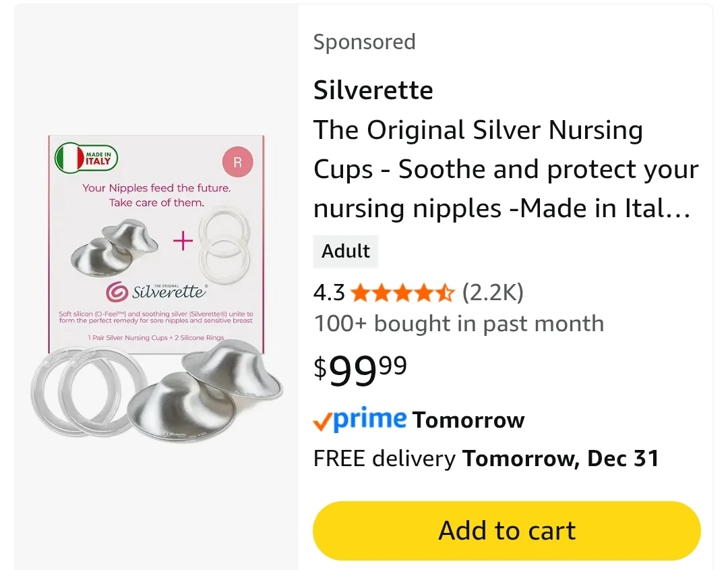The width and height of the screenshot is (728, 570).
Task: Click the tagline text on product box
Action: click(156, 195)
